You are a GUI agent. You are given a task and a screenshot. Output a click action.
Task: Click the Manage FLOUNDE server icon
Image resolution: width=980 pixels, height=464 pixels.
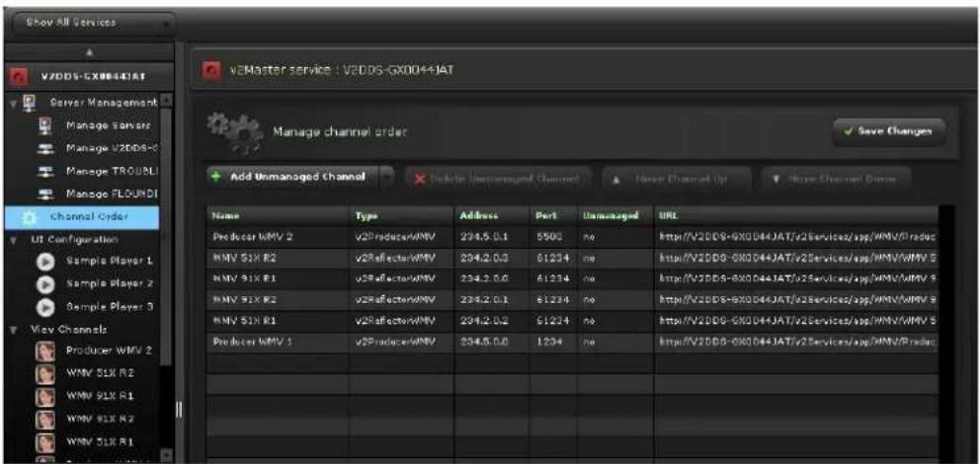pyautogui.click(x=43, y=194)
